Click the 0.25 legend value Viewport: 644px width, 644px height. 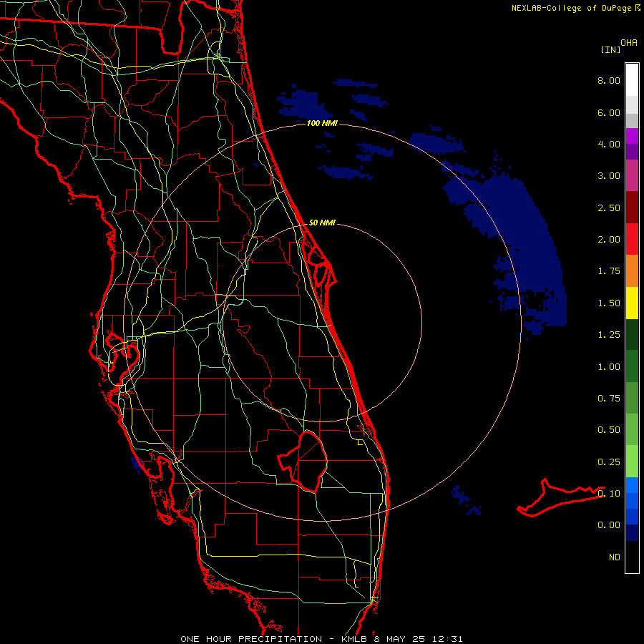pos(609,462)
